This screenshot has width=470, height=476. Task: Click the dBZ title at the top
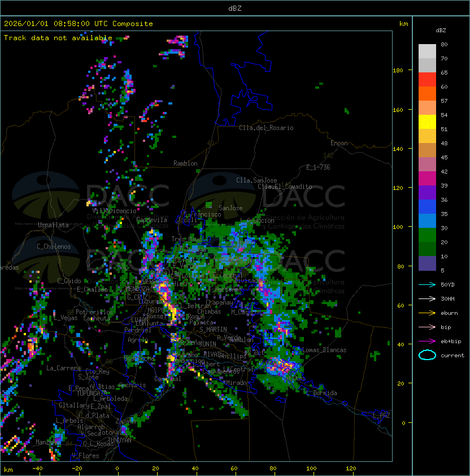pyautogui.click(x=235, y=8)
